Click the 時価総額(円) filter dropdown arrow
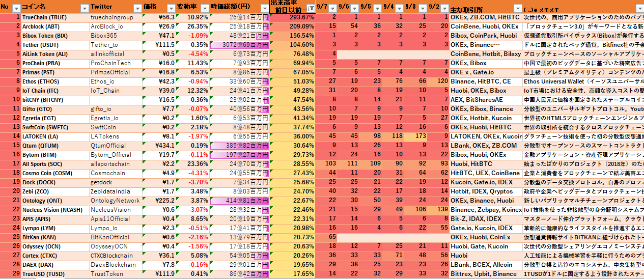644x279 pixels. tap(263, 8)
